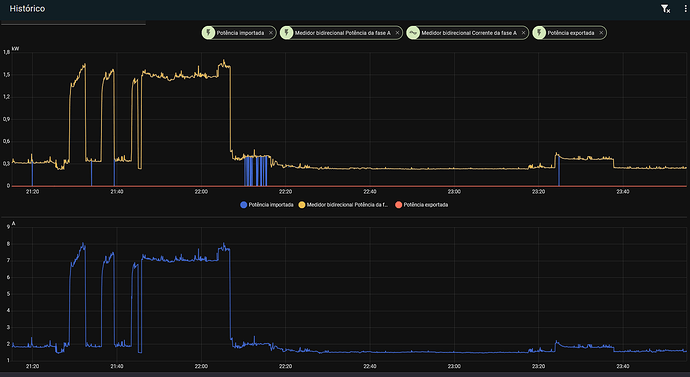Click the yellow legend dot for Potência da fase
690x377 pixels.
[x=302, y=205]
